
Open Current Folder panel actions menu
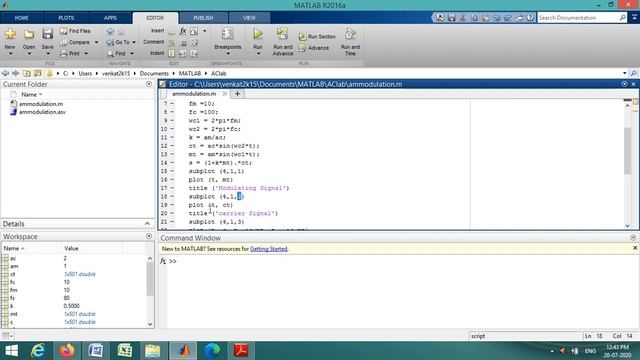149,84
